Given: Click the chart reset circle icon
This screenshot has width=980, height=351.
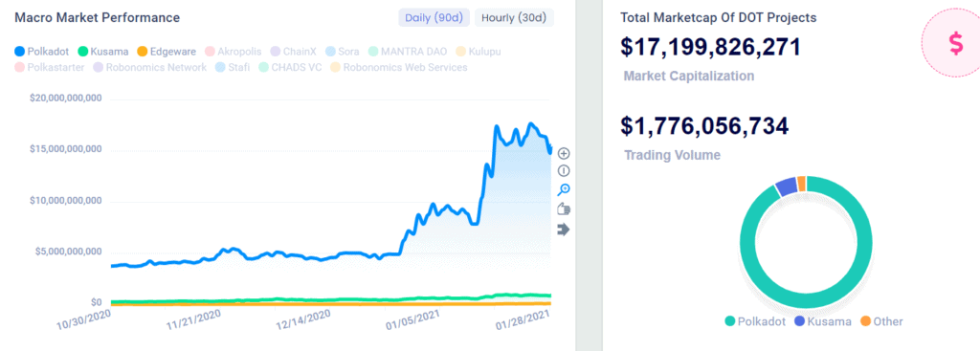Looking at the screenshot, I should coord(563,170).
